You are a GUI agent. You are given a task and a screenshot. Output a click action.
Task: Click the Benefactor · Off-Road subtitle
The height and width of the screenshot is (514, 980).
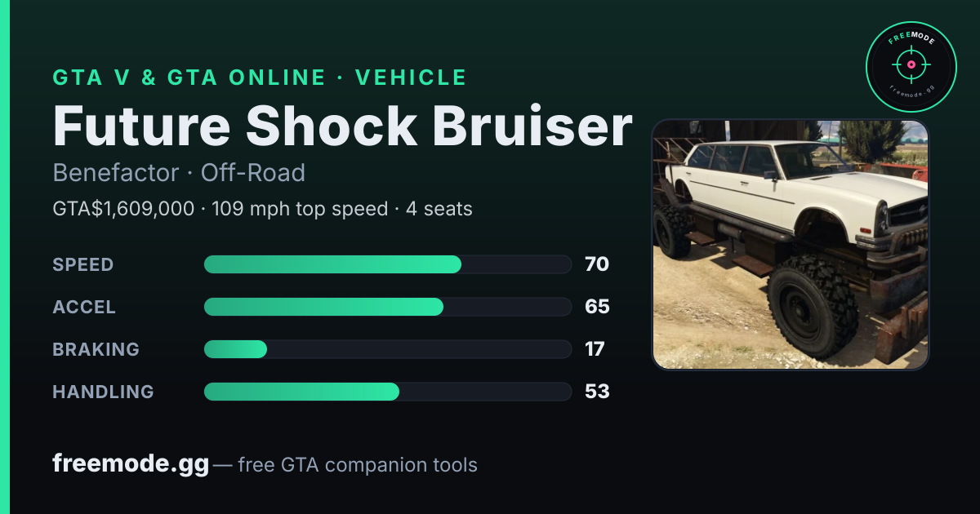click(x=179, y=173)
